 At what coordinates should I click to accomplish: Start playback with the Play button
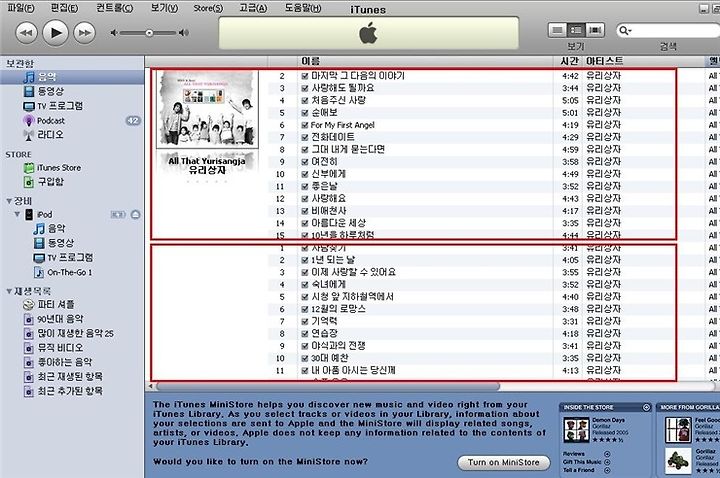(56, 33)
